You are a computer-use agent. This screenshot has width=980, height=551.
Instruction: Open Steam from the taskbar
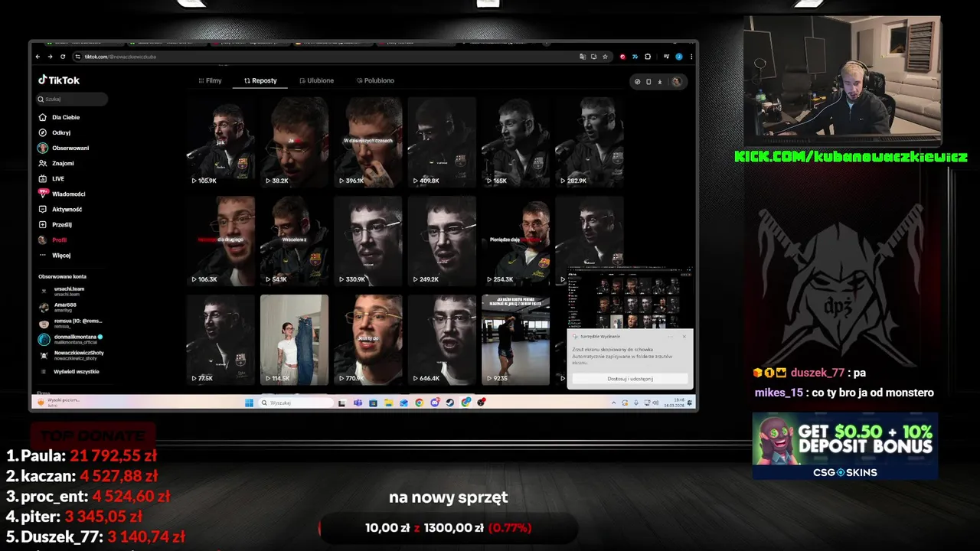(450, 403)
